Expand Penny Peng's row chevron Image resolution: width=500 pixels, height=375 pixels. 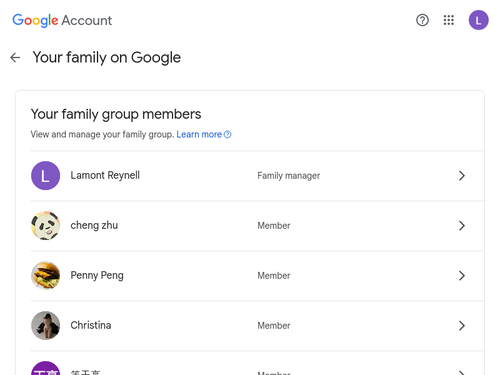(462, 276)
